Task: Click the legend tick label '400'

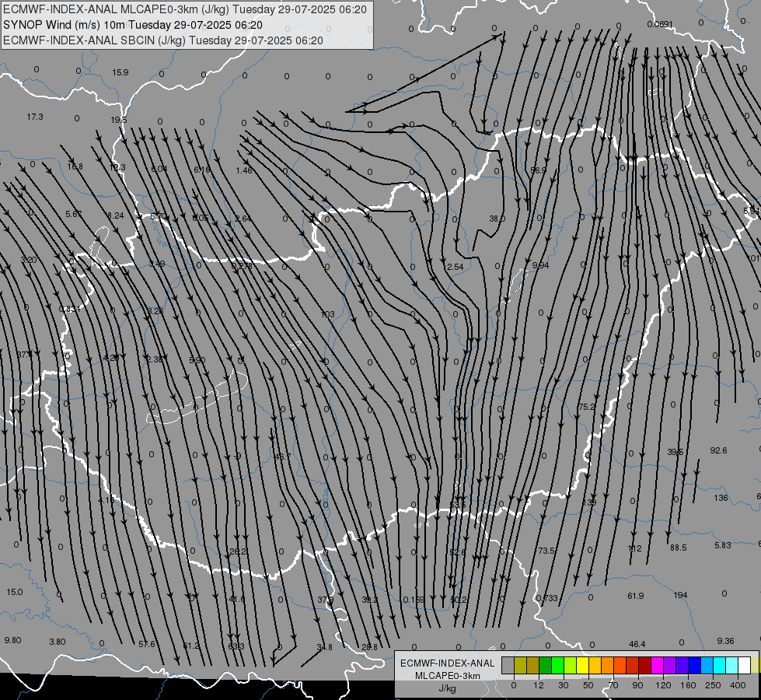Action: tap(738, 685)
